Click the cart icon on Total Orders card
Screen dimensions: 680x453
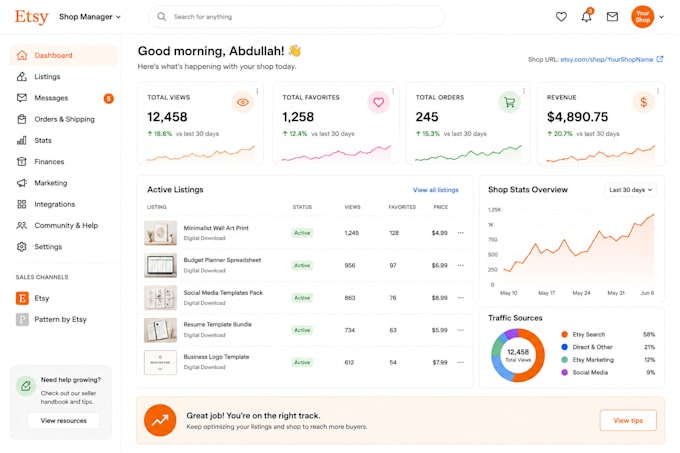pos(510,102)
